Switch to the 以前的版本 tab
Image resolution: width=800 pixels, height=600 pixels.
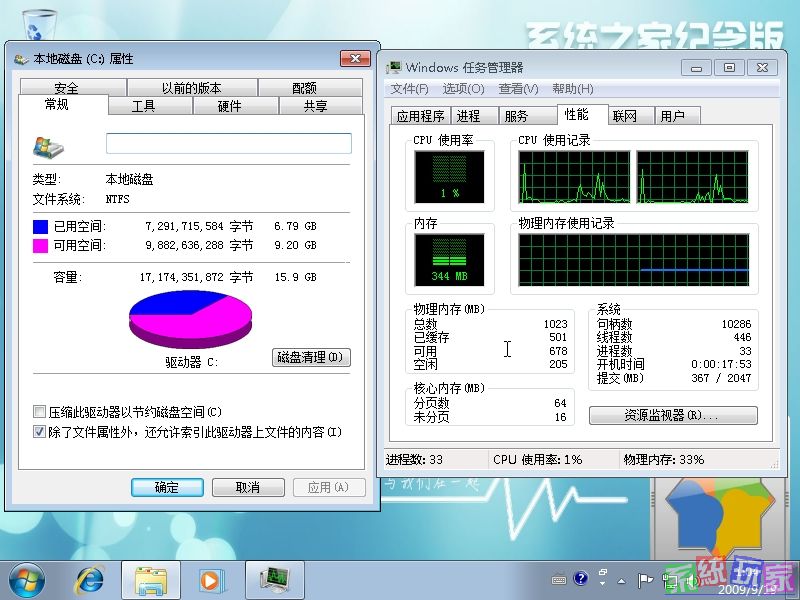[192, 87]
